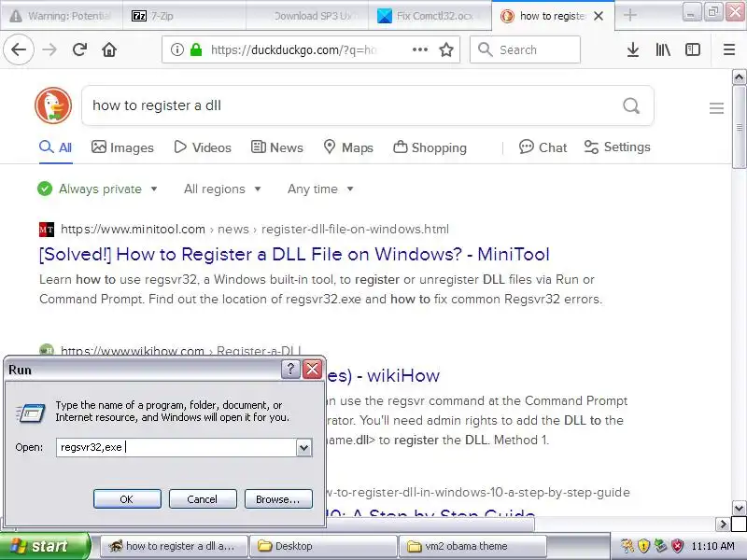Image resolution: width=747 pixels, height=560 pixels.
Task: Switch to the Download SP3 tab
Action: [x=307, y=16]
